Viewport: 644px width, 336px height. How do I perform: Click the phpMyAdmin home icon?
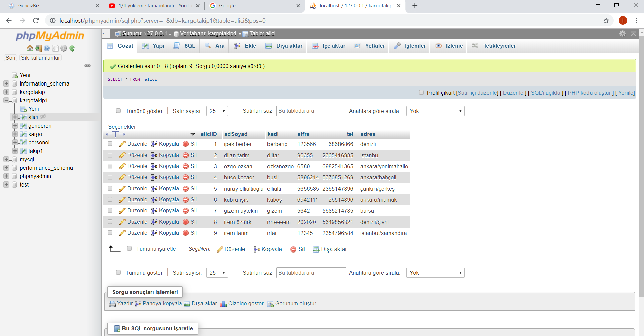pyautogui.click(x=30, y=48)
